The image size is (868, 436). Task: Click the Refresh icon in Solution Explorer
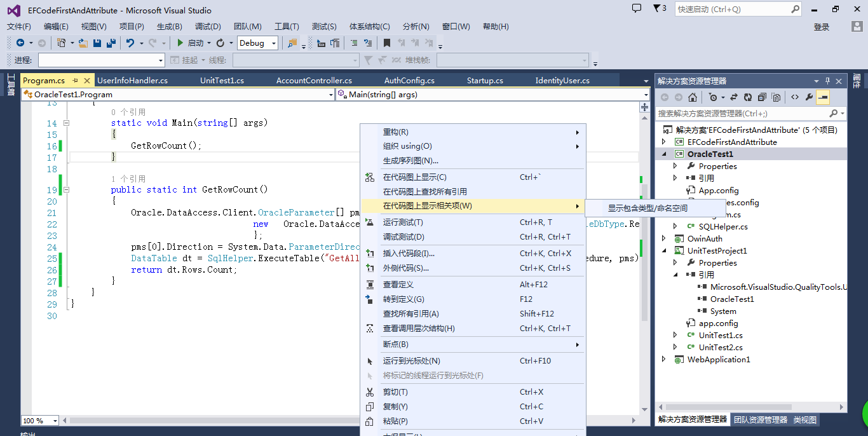(x=748, y=97)
